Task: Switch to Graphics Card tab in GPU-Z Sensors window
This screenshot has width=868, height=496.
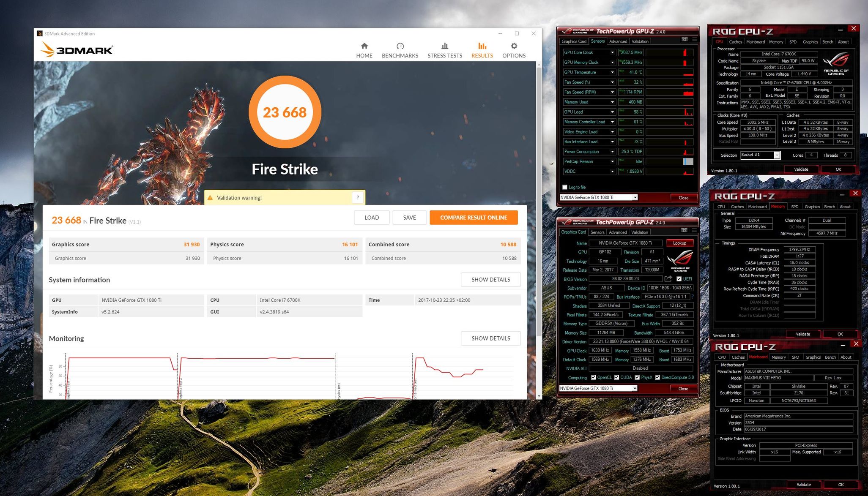Action: click(574, 41)
